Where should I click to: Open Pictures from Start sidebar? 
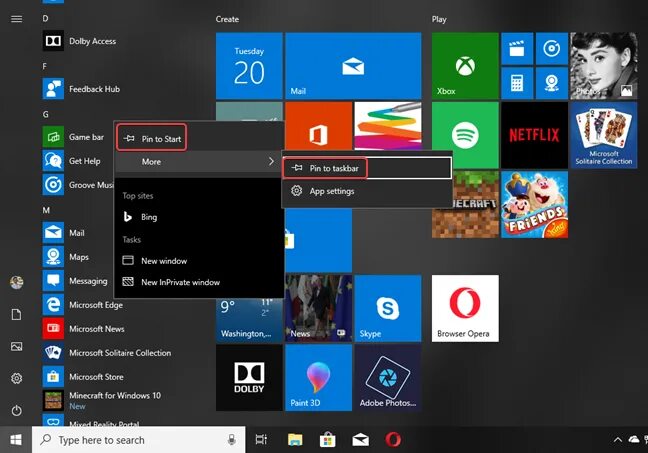[17, 346]
